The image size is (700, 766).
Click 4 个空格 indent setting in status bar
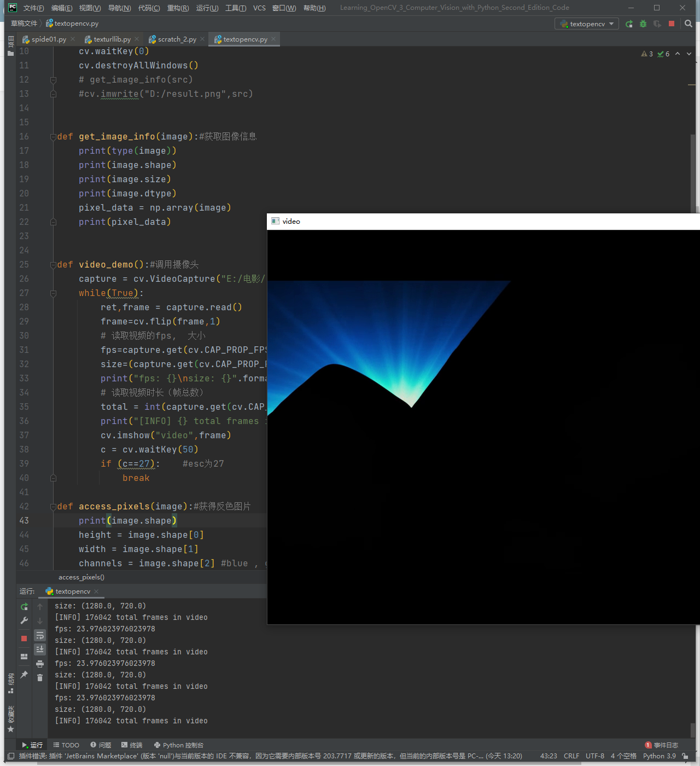pyautogui.click(x=623, y=756)
